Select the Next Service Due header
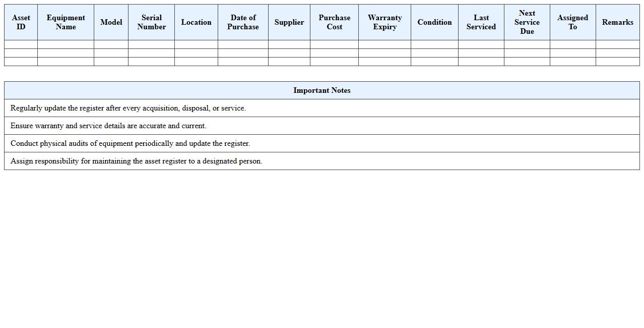This screenshot has width=644, height=328. tap(527, 22)
